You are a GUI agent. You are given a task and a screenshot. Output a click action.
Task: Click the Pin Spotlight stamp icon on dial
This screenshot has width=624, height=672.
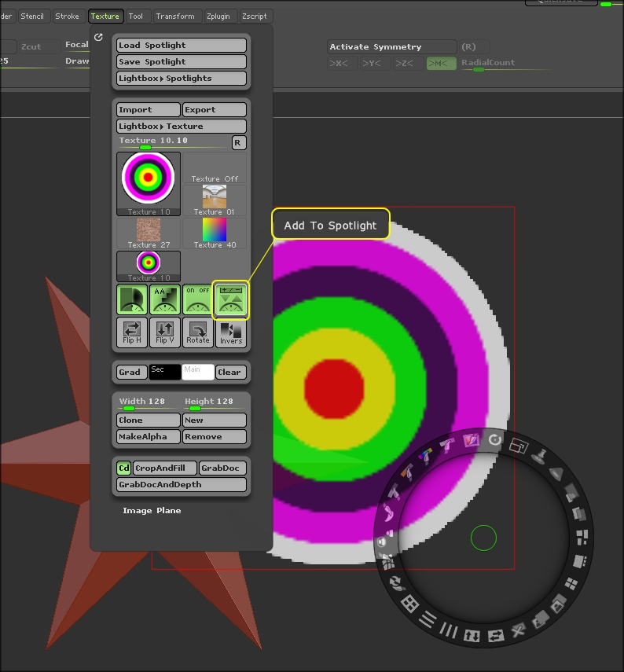540,457
